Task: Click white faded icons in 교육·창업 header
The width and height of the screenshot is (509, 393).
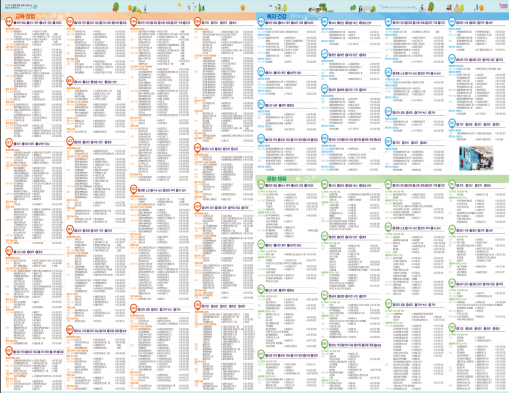Action: pos(54,16)
